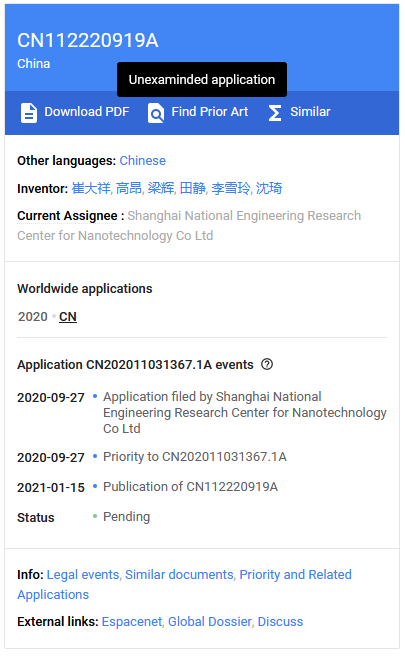Click the China country label

(34, 63)
